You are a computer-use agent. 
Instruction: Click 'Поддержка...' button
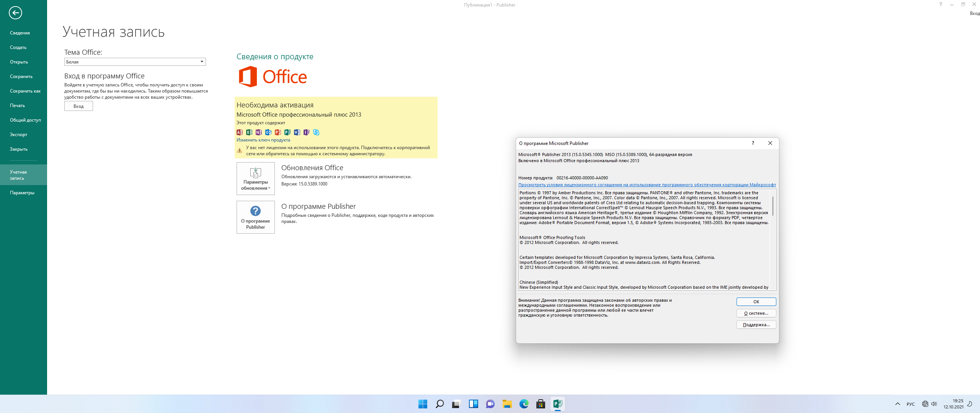(756, 325)
